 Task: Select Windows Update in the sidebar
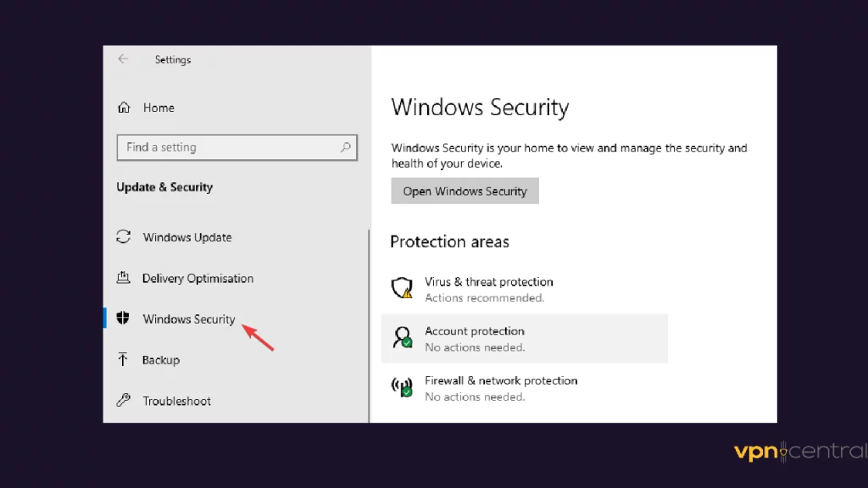click(187, 237)
